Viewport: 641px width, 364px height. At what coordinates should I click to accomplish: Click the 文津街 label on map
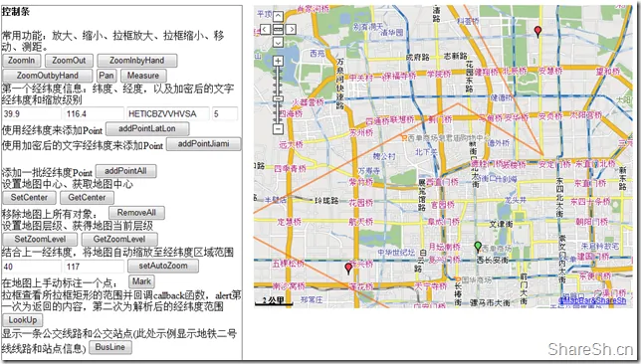tap(501, 224)
